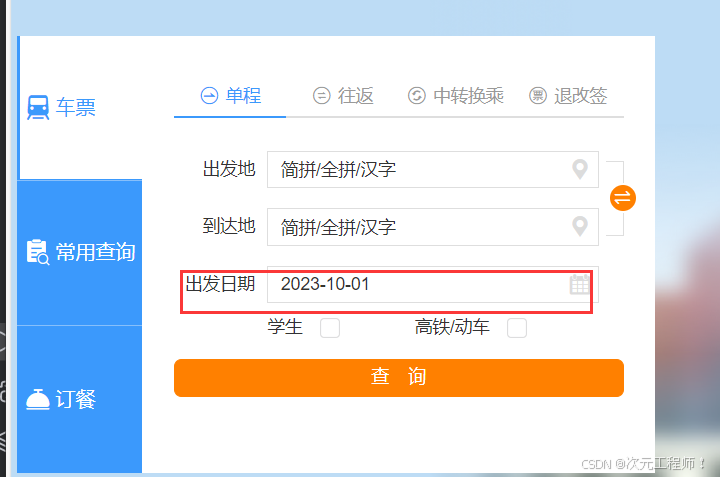Enable the 学生 checkbox

tap(330, 328)
